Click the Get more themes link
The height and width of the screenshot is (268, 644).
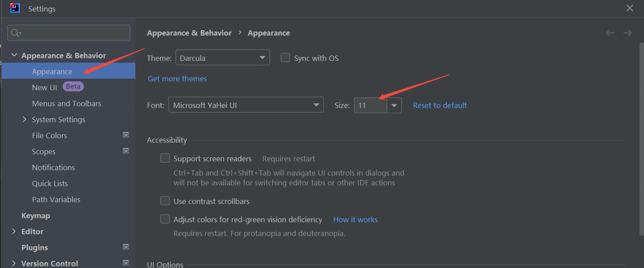click(177, 79)
